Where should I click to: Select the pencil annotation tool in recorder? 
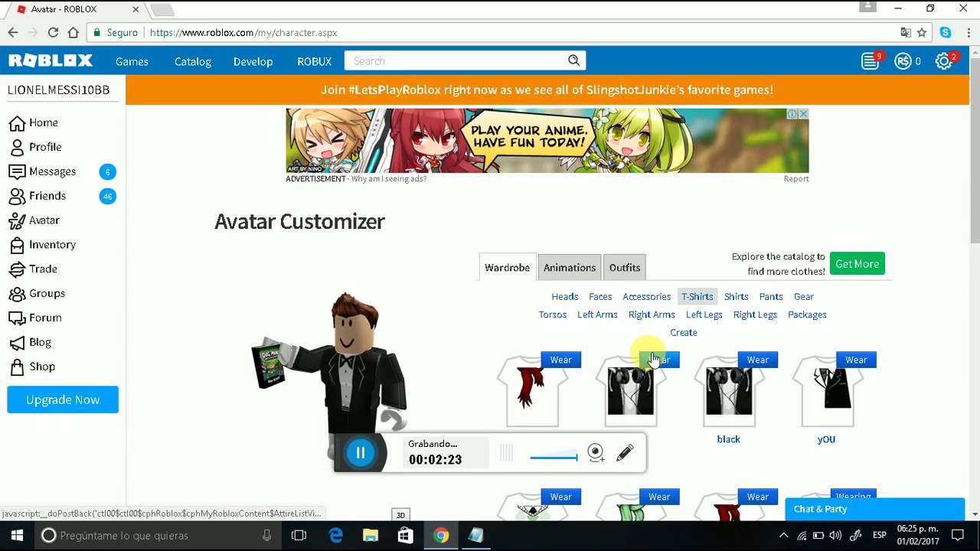click(625, 453)
